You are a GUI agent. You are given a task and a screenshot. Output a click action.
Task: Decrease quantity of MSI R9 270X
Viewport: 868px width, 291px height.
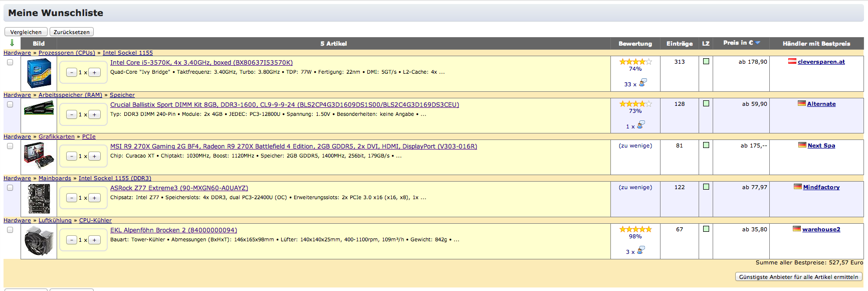pyautogui.click(x=72, y=156)
